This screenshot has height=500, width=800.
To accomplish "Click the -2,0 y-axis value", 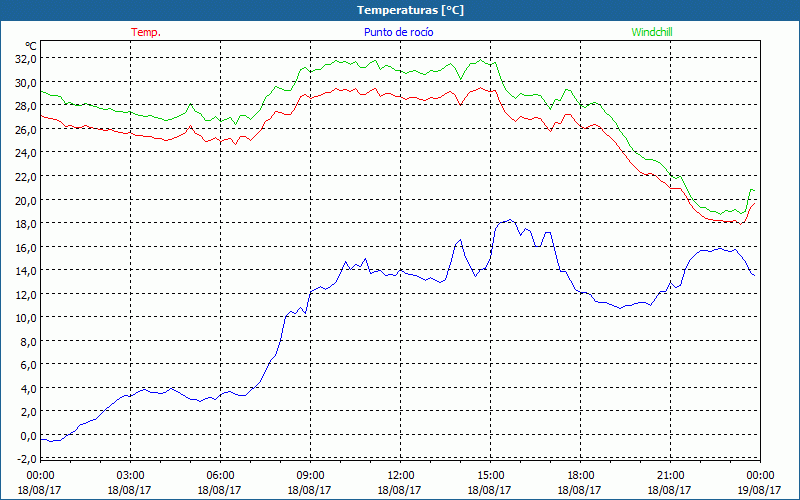I will 27,459.
